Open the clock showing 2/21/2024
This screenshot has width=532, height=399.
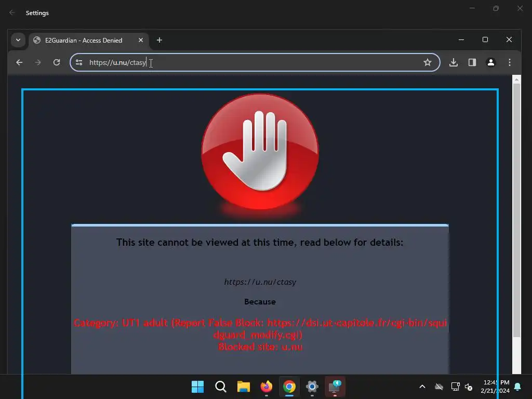pyautogui.click(x=495, y=387)
